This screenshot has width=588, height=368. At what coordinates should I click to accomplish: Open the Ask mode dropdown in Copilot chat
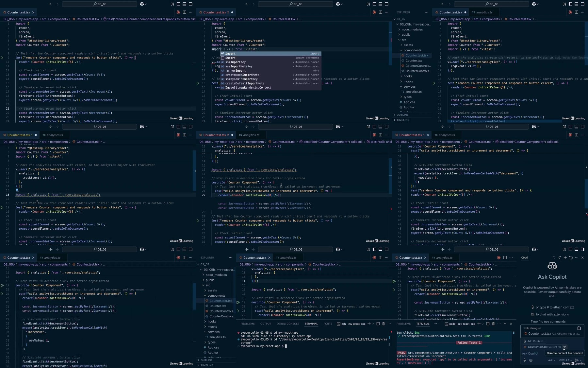552,360
